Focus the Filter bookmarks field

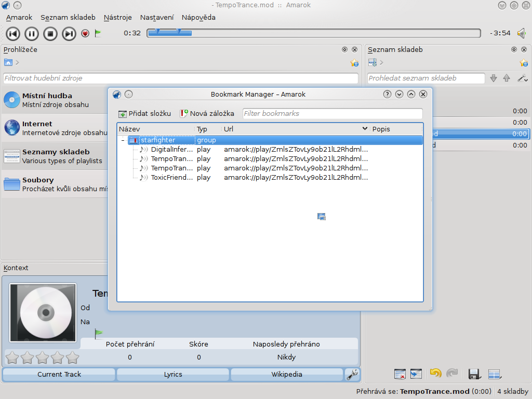(332, 113)
